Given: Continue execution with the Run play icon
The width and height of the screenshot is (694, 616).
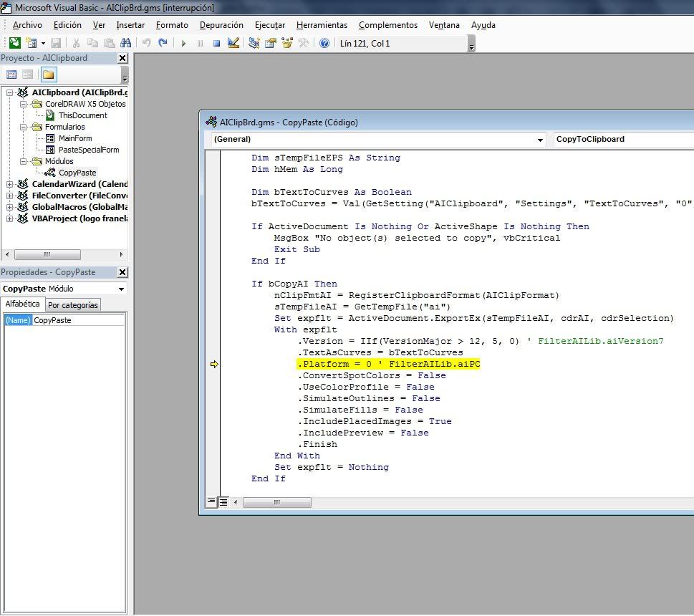Looking at the screenshot, I should (x=183, y=43).
